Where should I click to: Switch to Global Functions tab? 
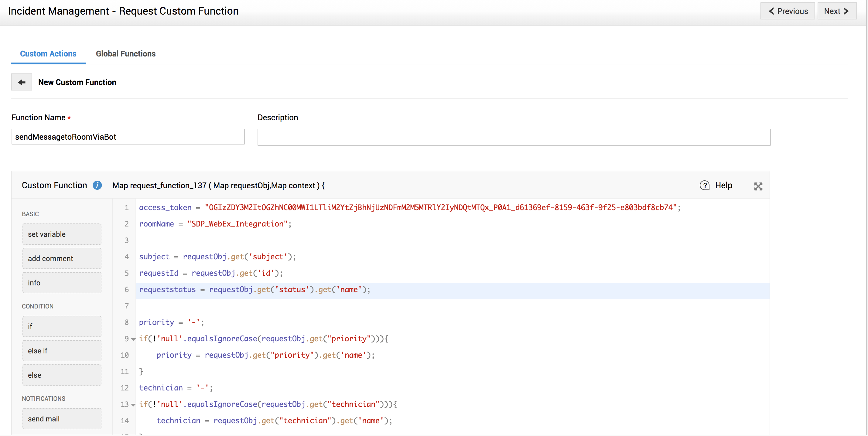pyautogui.click(x=125, y=53)
